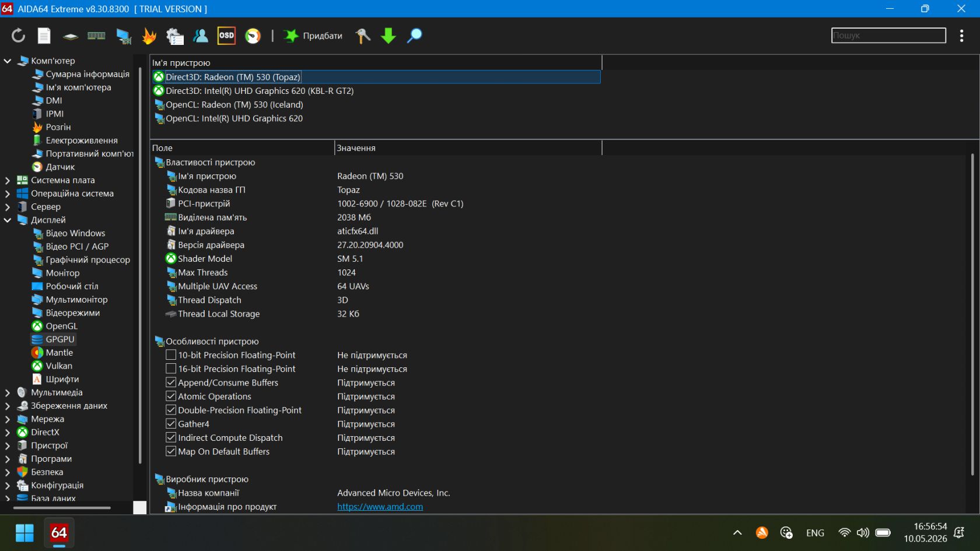Show hidden tray icons chevron

click(737, 532)
